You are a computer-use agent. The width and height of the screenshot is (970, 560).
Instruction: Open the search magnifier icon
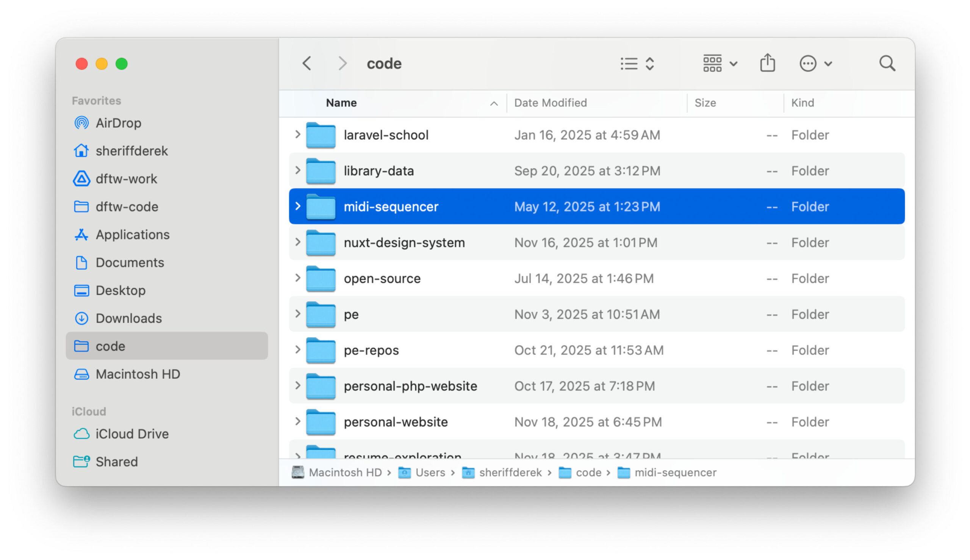coord(887,63)
